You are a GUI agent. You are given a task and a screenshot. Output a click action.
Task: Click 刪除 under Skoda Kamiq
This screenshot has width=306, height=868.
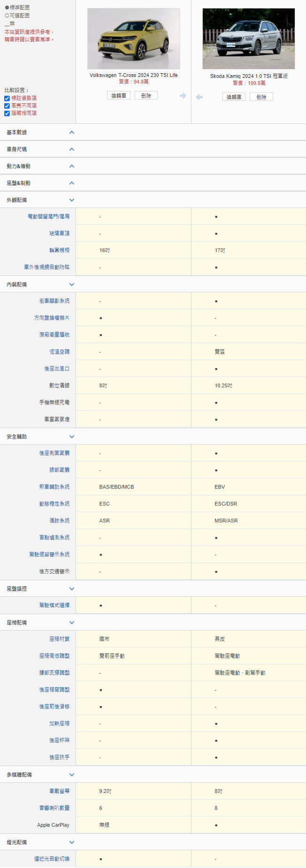click(x=261, y=97)
